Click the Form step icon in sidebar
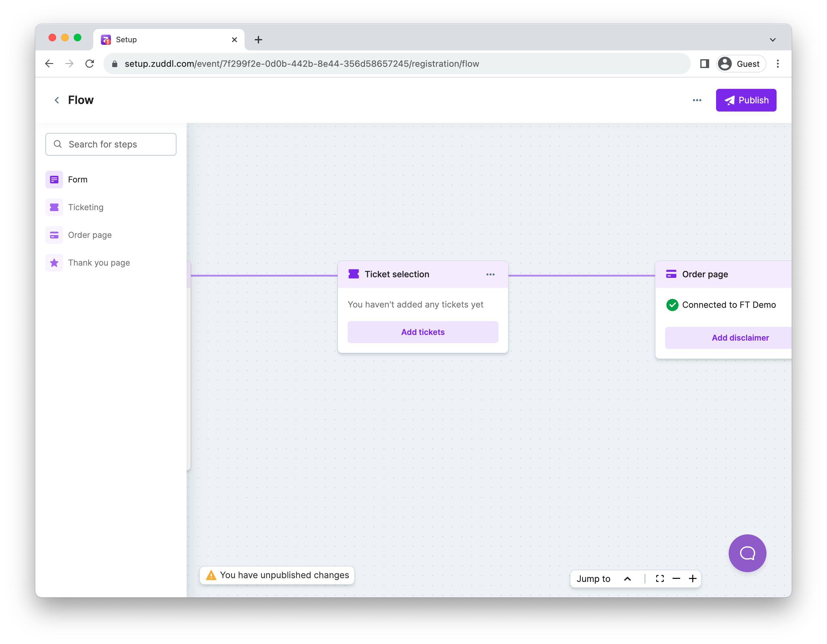The width and height of the screenshot is (827, 644). pyautogui.click(x=54, y=180)
